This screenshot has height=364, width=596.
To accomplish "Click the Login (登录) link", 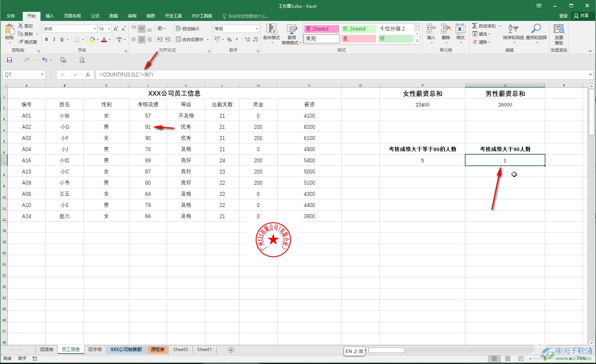I will click(563, 16).
